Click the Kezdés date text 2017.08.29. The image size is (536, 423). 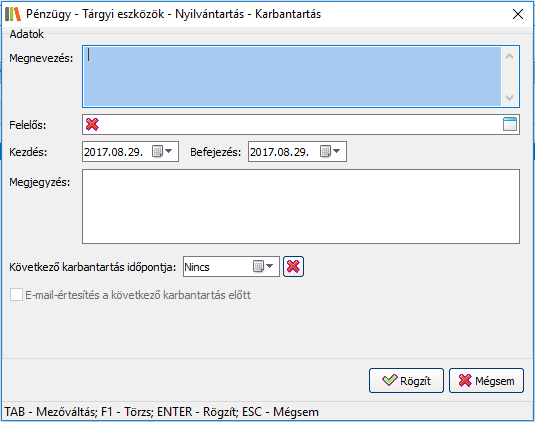[x=113, y=152]
